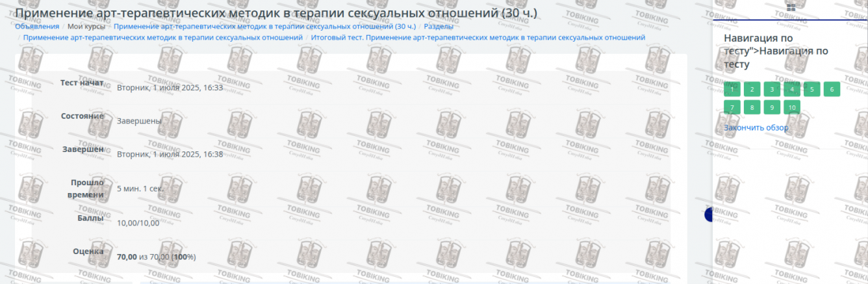
Task: Jump to question 9 in test navigation
Action: [772, 108]
